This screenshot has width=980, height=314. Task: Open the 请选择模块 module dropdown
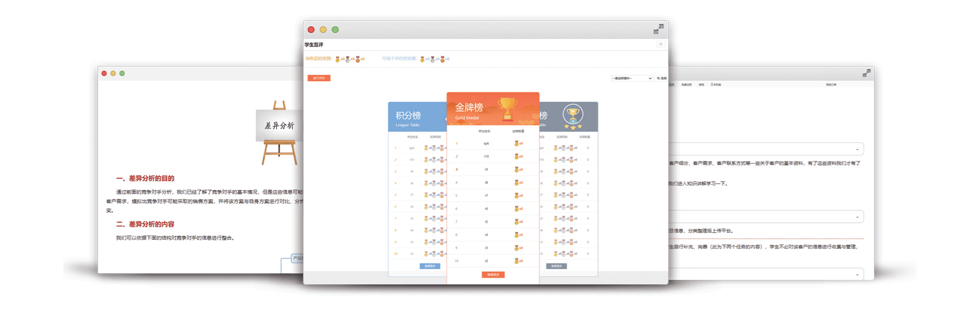tap(631, 78)
